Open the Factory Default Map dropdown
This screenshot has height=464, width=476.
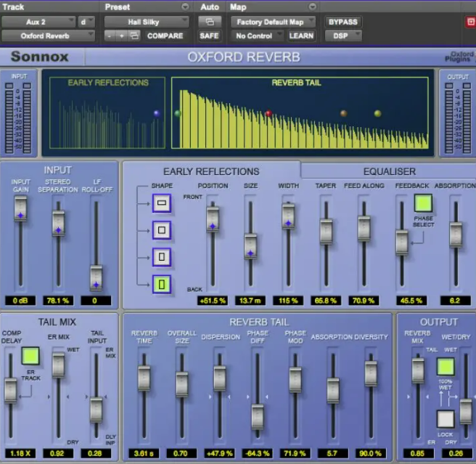[x=273, y=22]
